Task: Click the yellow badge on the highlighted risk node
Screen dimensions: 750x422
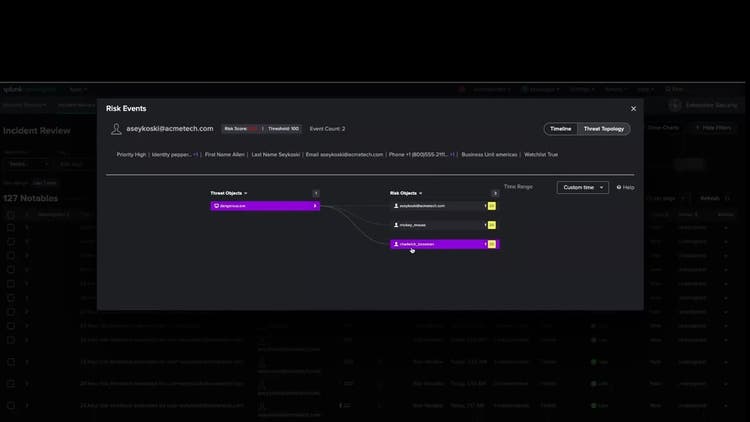Action: pyautogui.click(x=492, y=244)
